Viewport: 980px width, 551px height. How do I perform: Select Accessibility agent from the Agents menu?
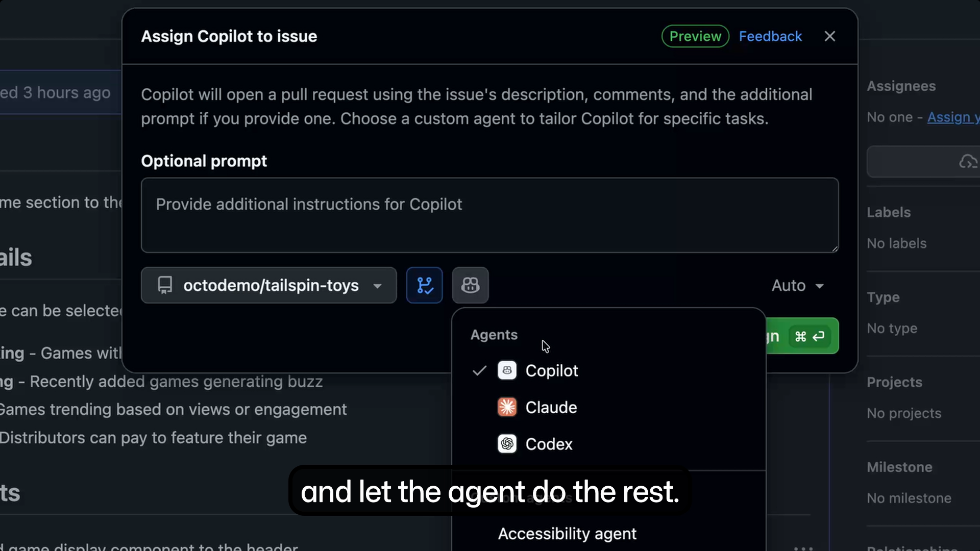(567, 534)
